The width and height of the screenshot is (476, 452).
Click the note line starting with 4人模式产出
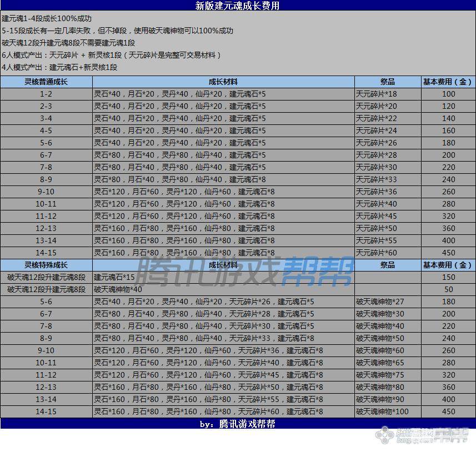click(59, 67)
